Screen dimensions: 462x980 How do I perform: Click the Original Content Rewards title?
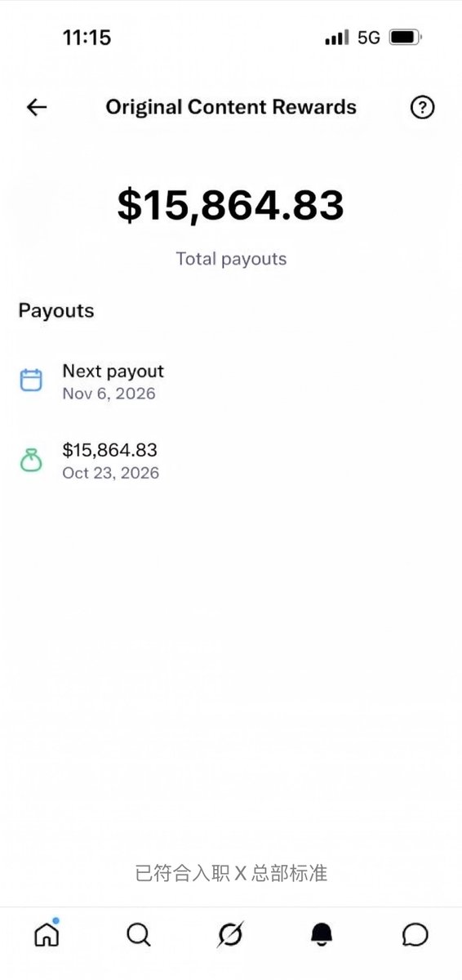click(231, 107)
